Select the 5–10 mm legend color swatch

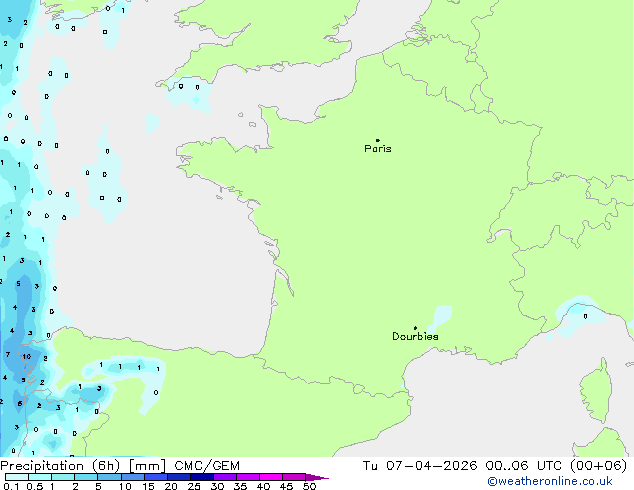(x=109, y=477)
